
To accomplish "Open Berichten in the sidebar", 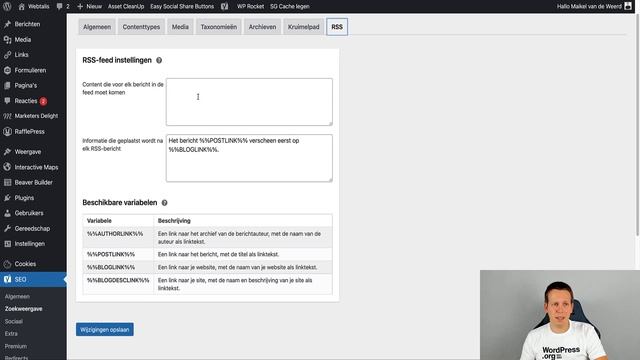I will [x=27, y=24].
